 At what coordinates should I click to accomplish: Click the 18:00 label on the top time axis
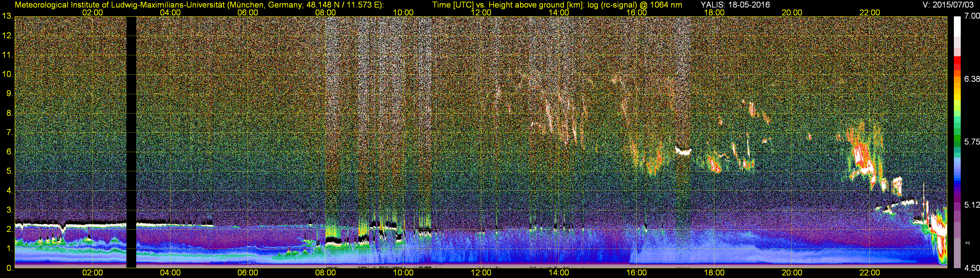coord(714,12)
